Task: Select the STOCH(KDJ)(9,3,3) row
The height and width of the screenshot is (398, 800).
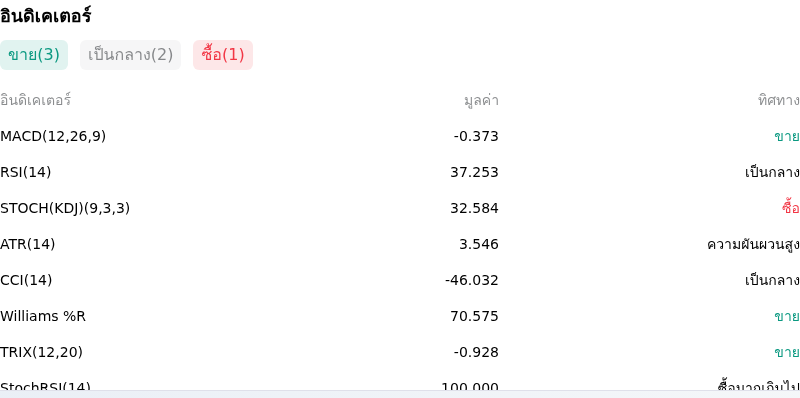Action: pyautogui.click(x=400, y=208)
